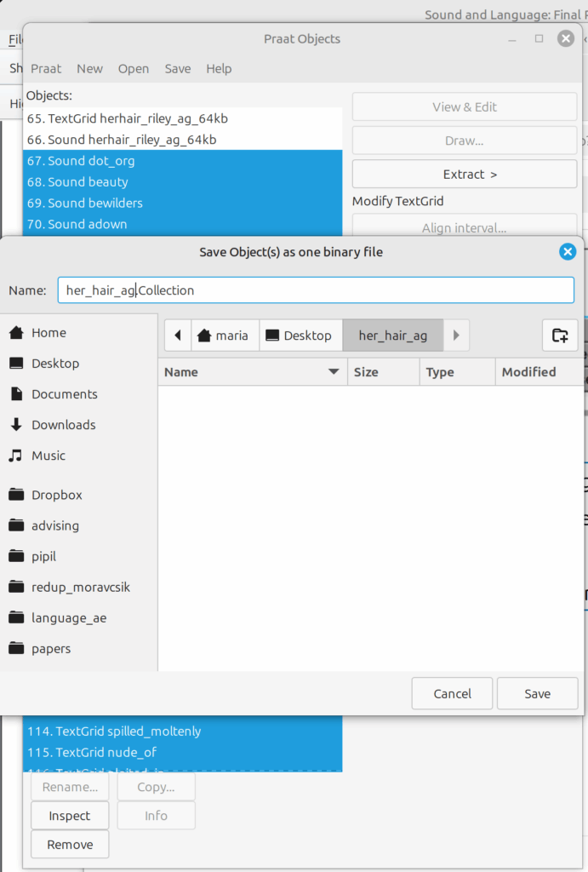Click the path back arrow icon

178,336
